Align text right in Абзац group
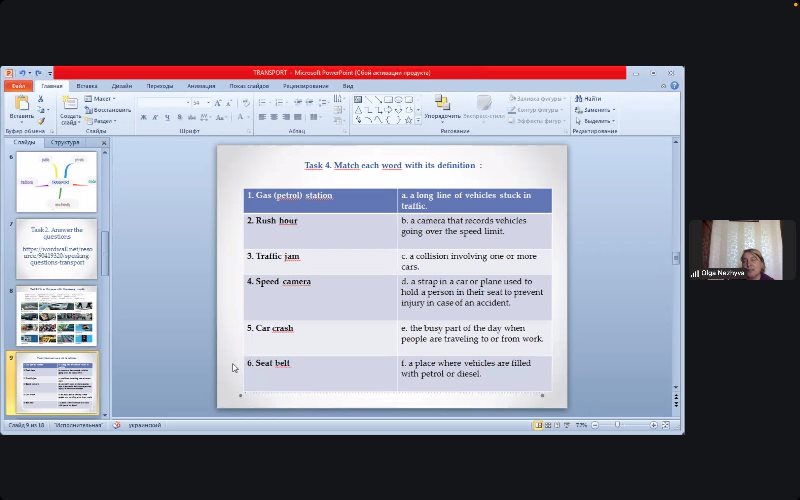The height and width of the screenshot is (500, 800). [286, 117]
